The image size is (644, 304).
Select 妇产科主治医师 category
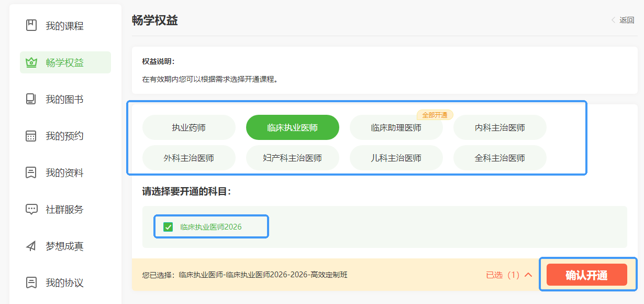292,158
